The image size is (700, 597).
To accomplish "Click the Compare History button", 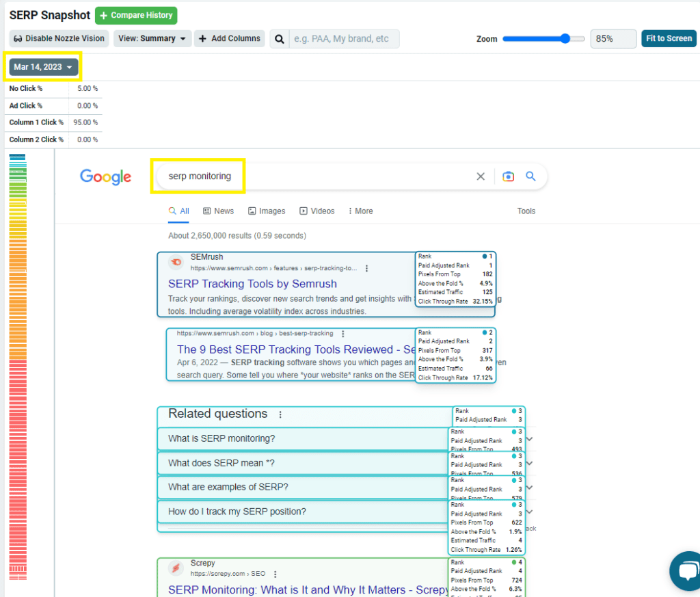I will click(x=136, y=16).
